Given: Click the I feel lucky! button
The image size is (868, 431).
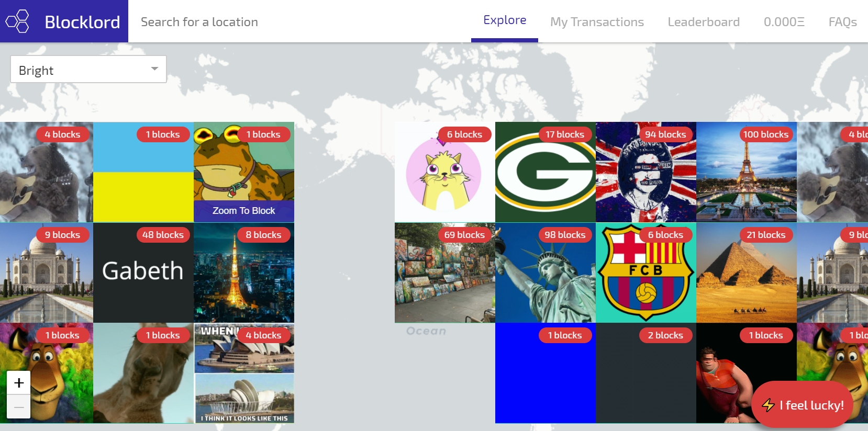Looking at the screenshot, I should (802, 405).
